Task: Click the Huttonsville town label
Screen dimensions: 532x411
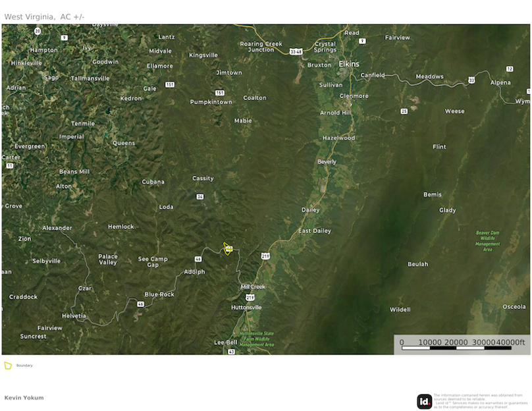Action: pyautogui.click(x=246, y=308)
